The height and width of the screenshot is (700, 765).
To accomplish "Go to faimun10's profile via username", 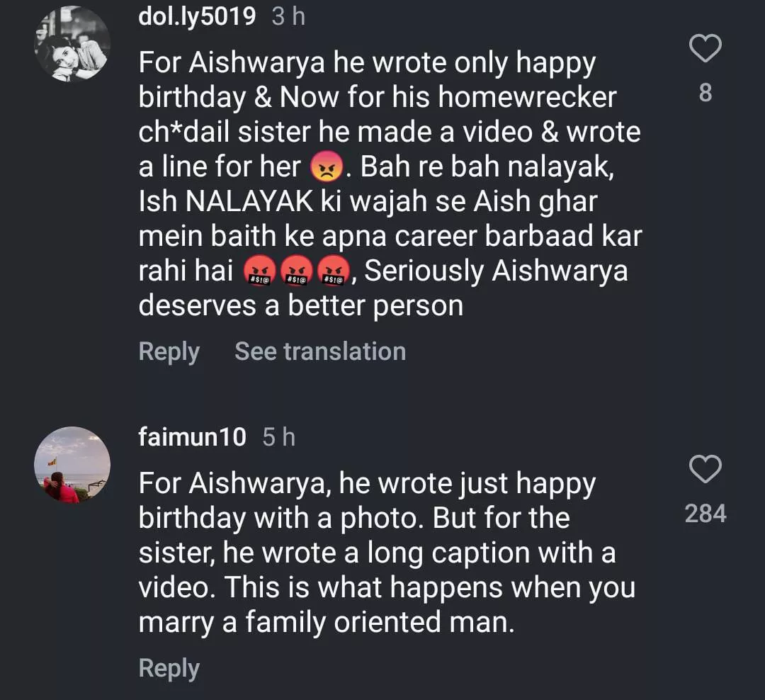I will tap(193, 437).
